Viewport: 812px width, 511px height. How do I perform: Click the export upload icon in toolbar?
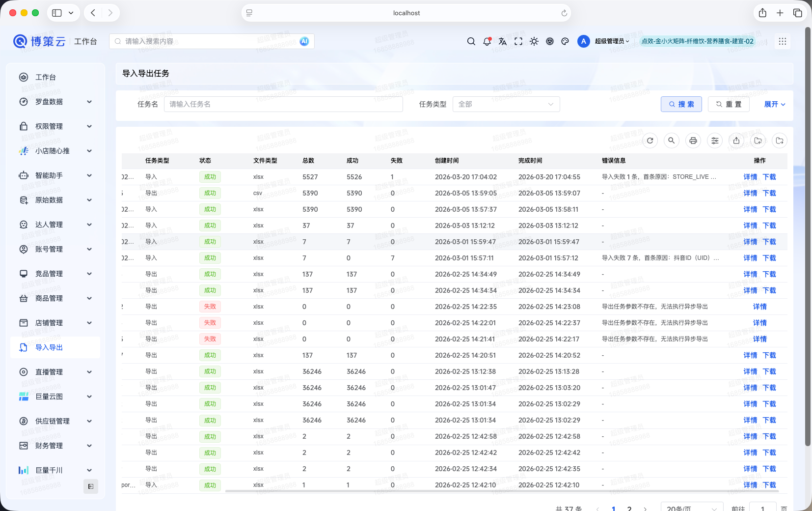[736, 141]
